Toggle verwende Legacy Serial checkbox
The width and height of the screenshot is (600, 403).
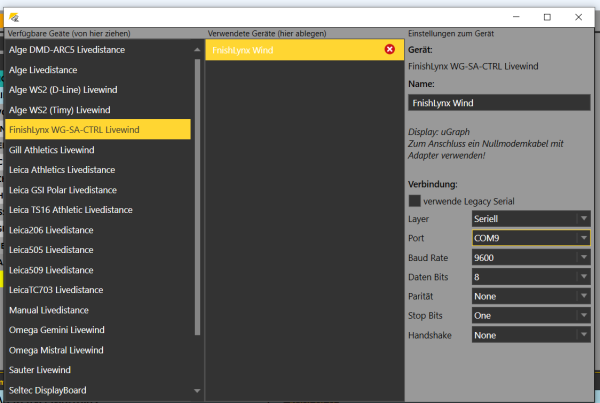[414, 201]
